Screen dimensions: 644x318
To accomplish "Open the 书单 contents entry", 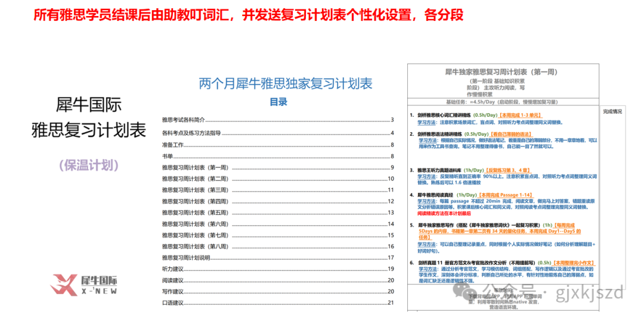I will point(278,157).
